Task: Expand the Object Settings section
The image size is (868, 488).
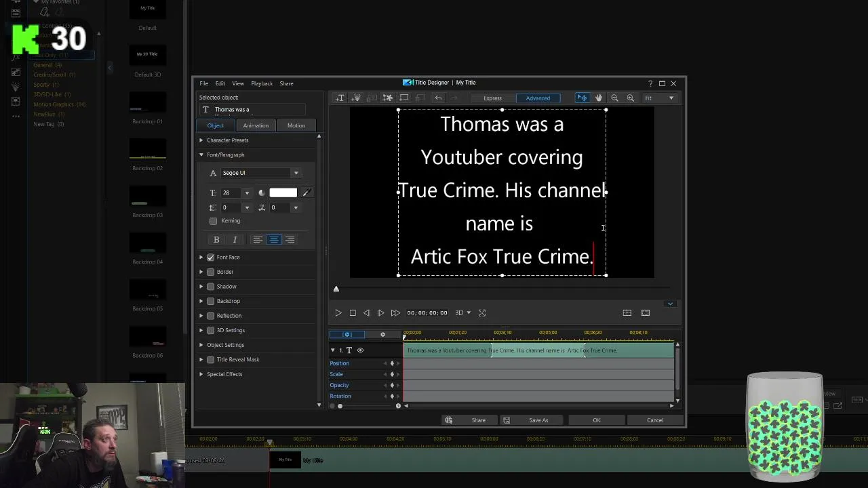Action: click(201, 345)
